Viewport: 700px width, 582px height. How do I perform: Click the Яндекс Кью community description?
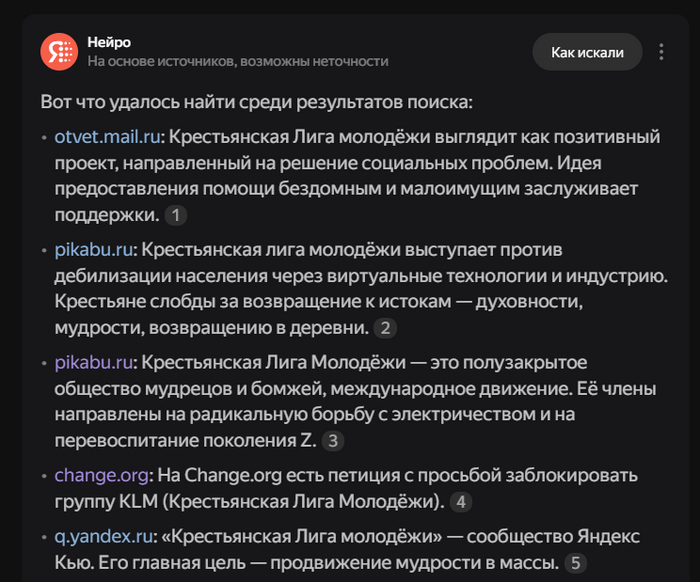[x=347, y=549]
